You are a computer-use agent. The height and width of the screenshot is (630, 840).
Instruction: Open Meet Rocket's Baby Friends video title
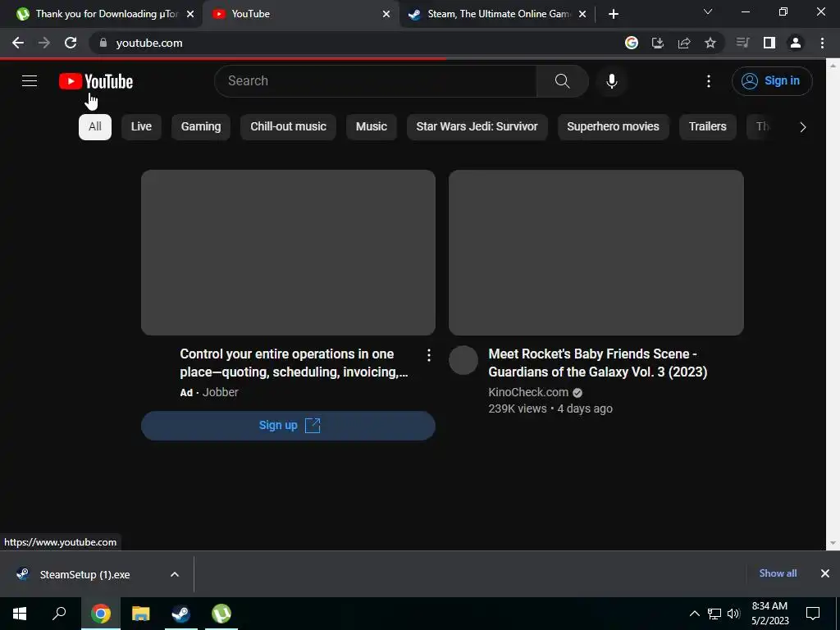pos(598,363)
